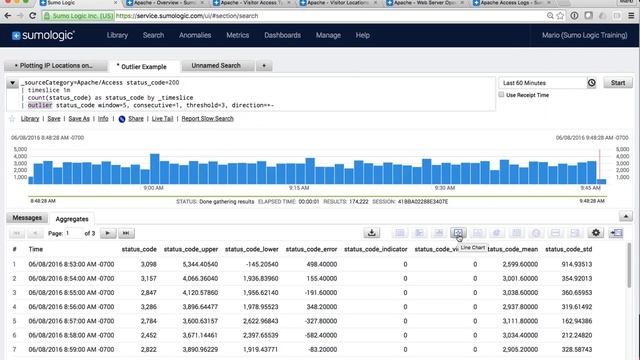Sort by status_code_error column header
Image resolution: width=640 pixels, height=360 pixels.
311,249
